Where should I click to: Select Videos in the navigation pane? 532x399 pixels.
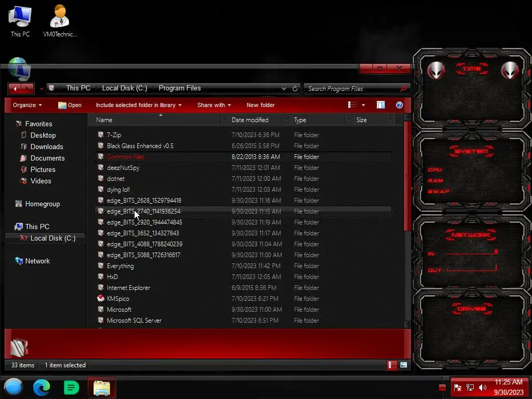(36, 181)
